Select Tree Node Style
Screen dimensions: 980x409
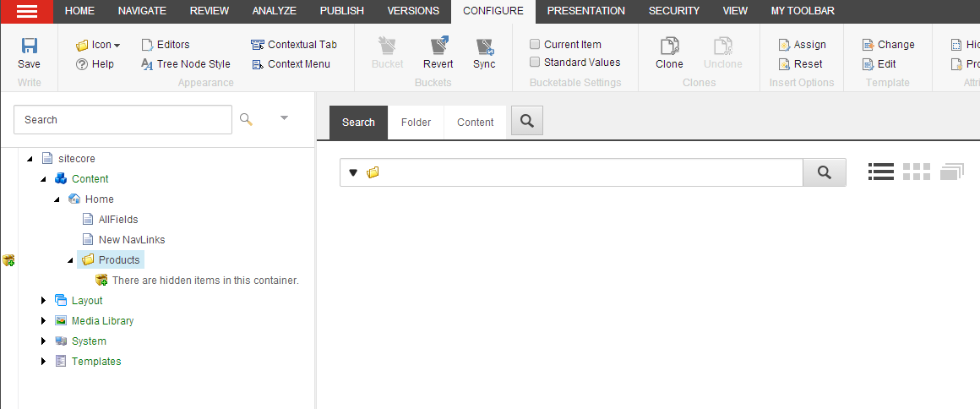click(x=186, y=63)
